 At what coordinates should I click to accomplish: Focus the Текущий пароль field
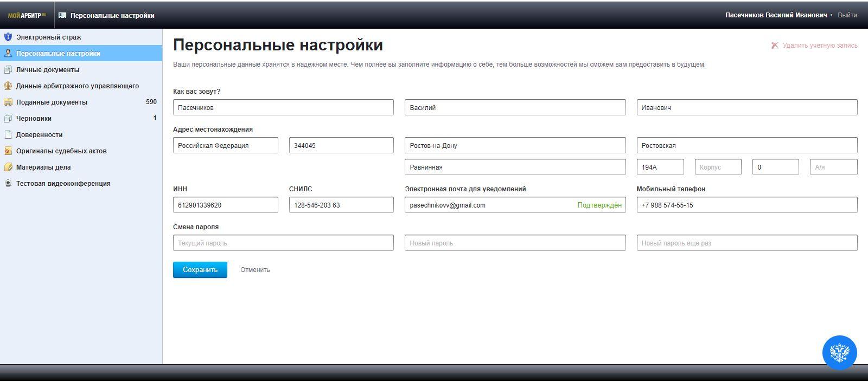(283, 243)
